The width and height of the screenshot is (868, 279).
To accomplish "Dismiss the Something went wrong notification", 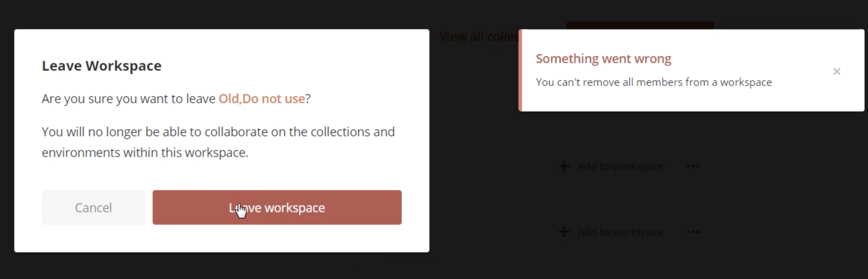I will 837,71.
